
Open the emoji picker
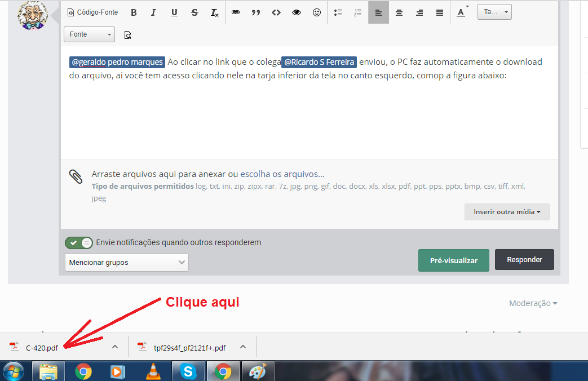317,12
